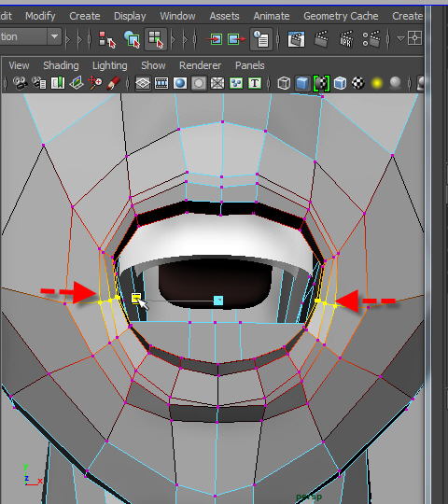448x504 pixels.
Task: Open the Assets menu
Action: (224, 16)
